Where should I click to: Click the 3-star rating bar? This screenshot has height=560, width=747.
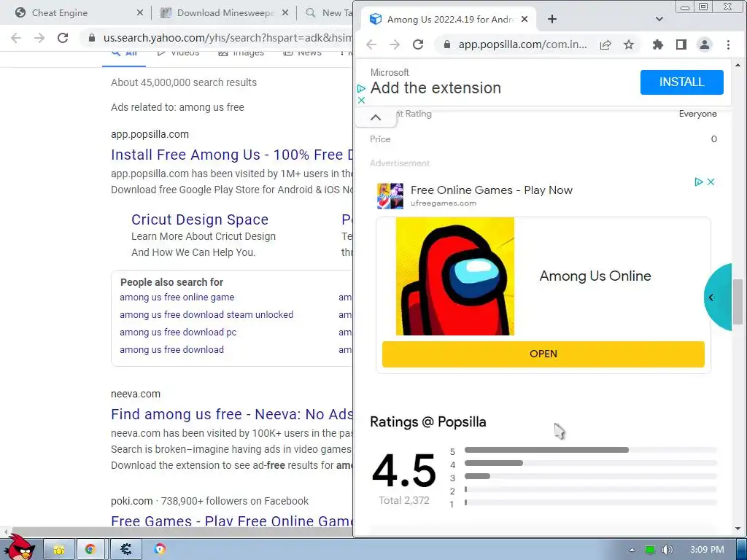pyautogui.click(x=591, y=476)
